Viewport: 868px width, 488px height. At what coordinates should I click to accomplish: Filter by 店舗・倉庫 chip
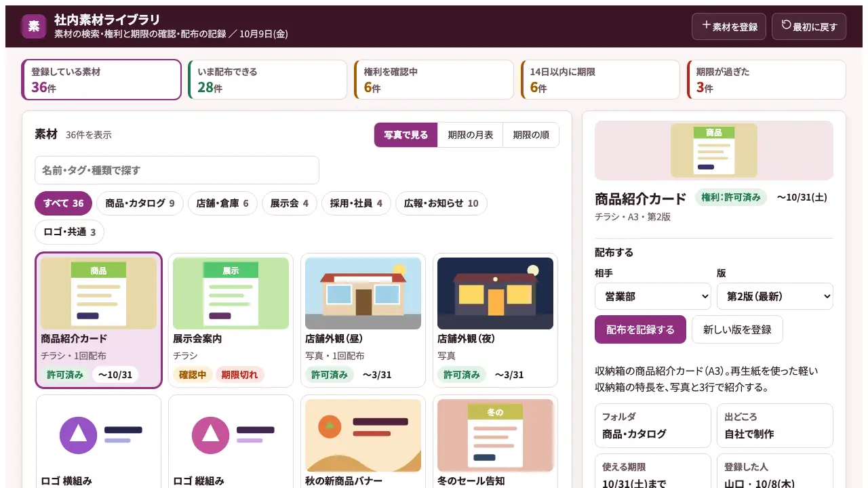[222, 203]
